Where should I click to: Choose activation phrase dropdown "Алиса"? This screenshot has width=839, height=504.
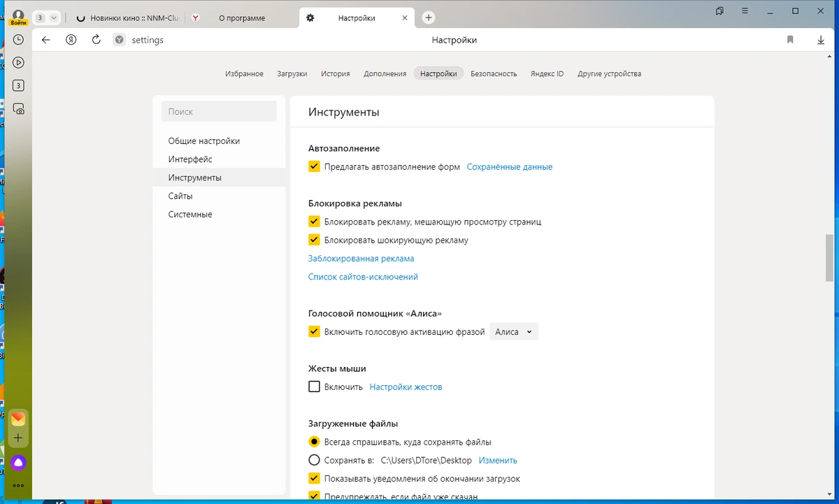pos(514,332)
